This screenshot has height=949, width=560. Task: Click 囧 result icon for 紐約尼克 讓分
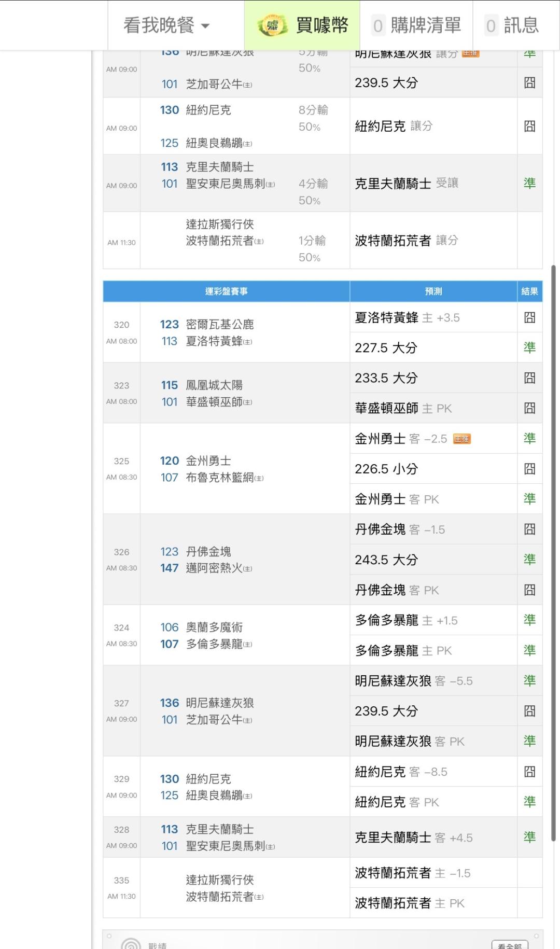click(x=529, y=126)
